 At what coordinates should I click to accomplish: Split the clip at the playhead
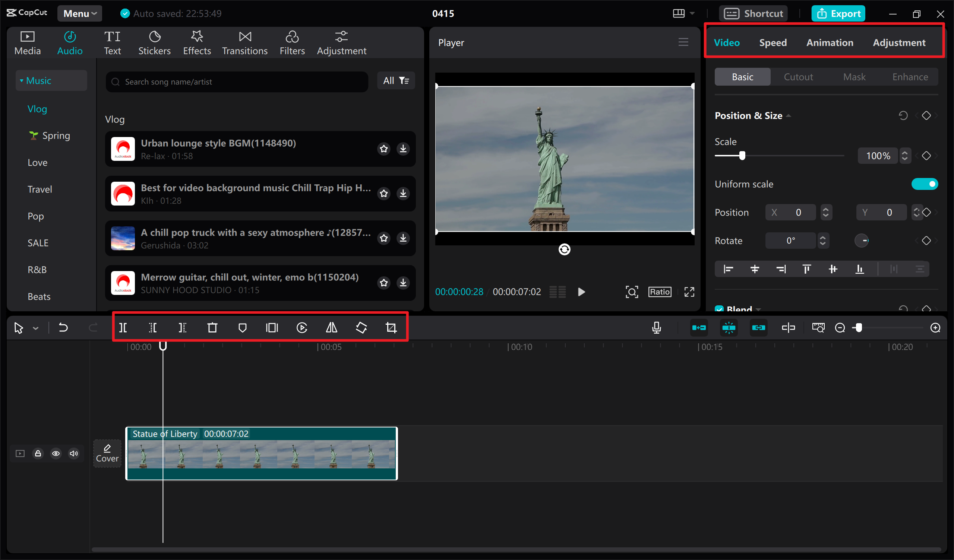(123, 328)
